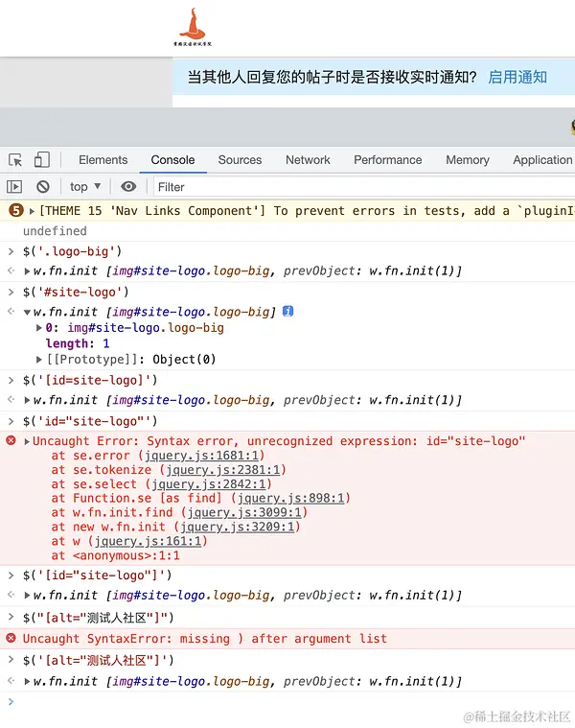Click the at <anonymous>:1:1 stack line

[x=115, y=555]
